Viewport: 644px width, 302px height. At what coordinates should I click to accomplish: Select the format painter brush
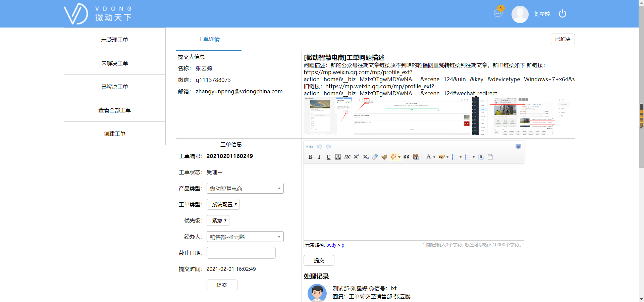pos(384,157)
